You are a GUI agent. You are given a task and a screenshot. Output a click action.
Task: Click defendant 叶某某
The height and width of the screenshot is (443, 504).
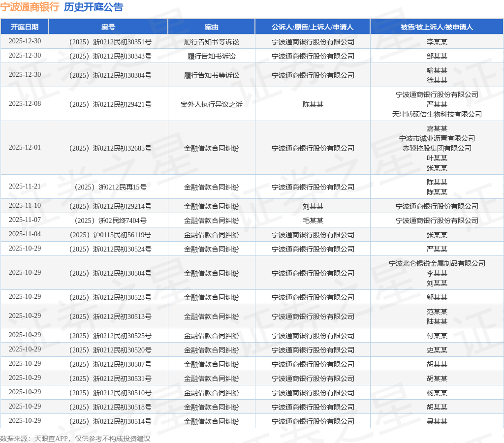[437, 158]
